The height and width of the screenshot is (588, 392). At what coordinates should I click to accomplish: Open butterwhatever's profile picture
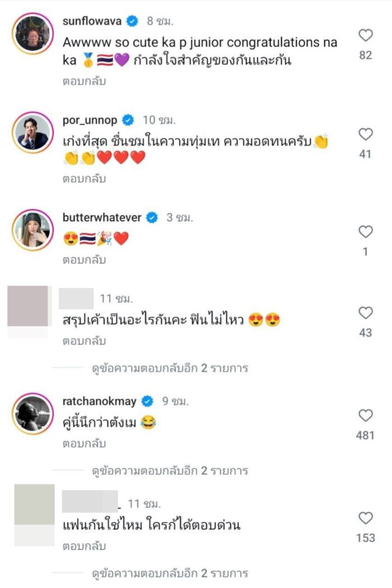pos(34,230)
